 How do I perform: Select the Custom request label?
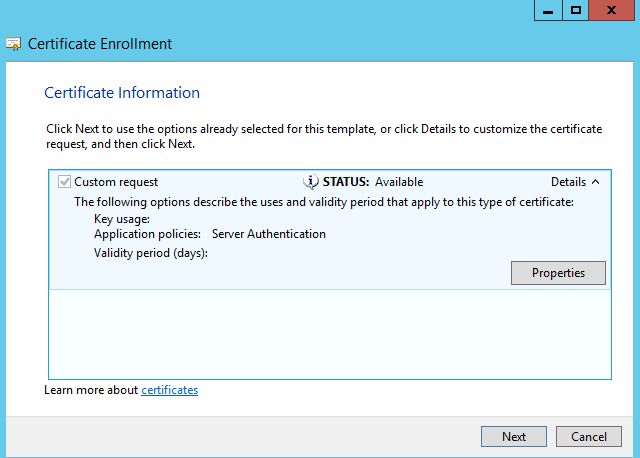click(116, 182)
